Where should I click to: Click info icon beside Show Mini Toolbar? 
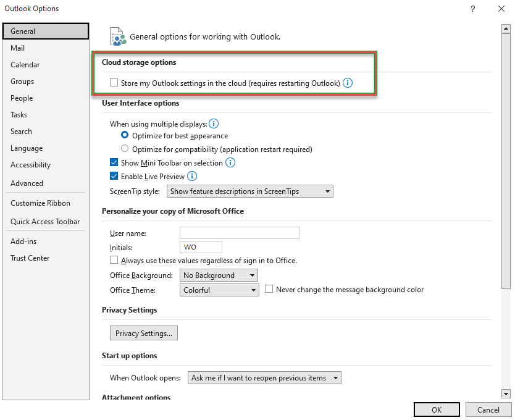[x=230, y=162]
